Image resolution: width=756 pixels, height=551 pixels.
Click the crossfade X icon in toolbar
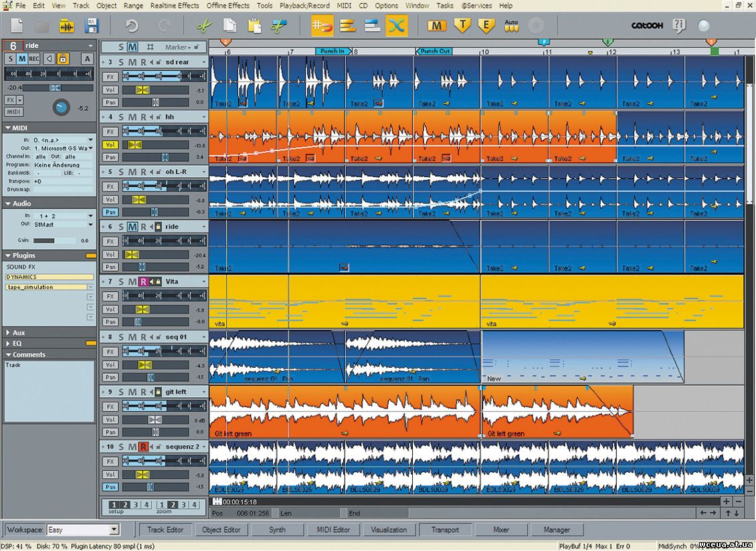click(x=397, y=26)
